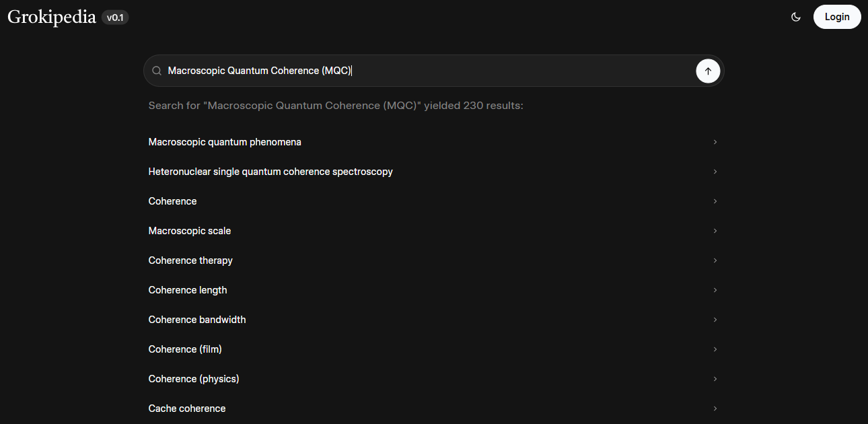This screenshot has width=868, height=424.
Task: Toggle dark mode with the moon icon
Action: coord(796,17)
